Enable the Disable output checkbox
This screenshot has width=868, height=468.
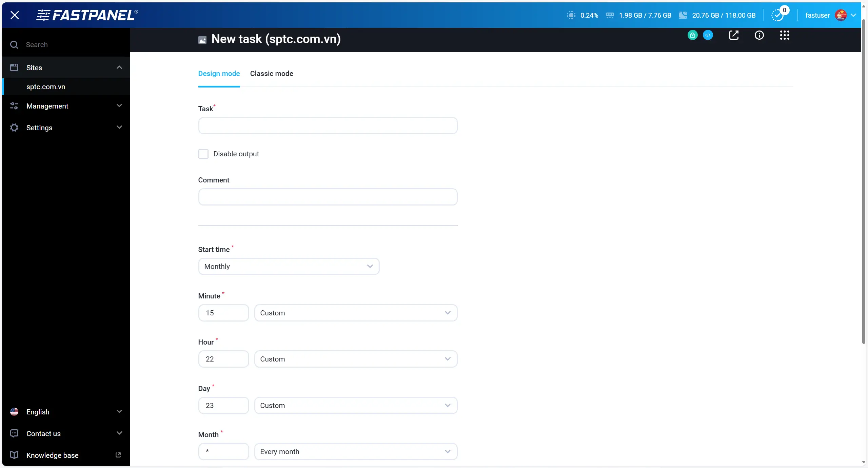203,154
